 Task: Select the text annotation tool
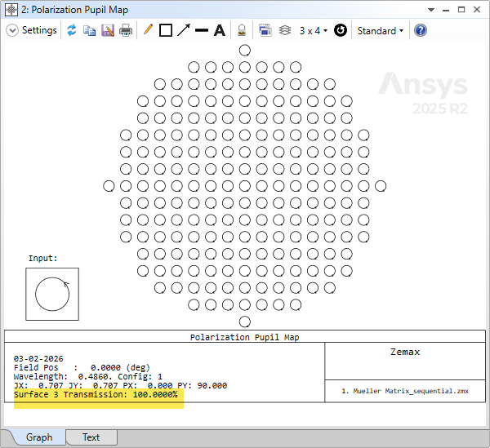220,30
